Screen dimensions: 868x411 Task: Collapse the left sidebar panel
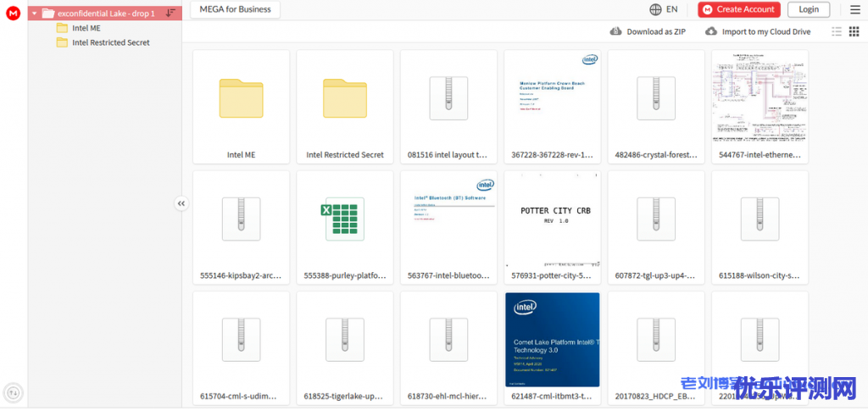pos(181,203)
